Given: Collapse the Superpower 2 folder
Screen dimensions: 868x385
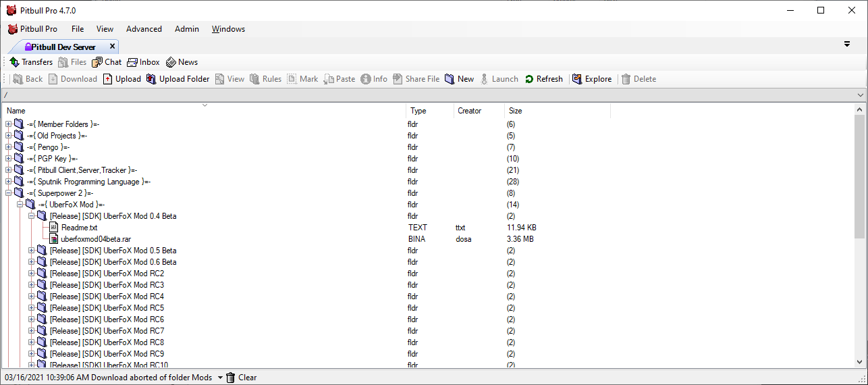Looking at the screenshot, I should (x=9, y=193).
